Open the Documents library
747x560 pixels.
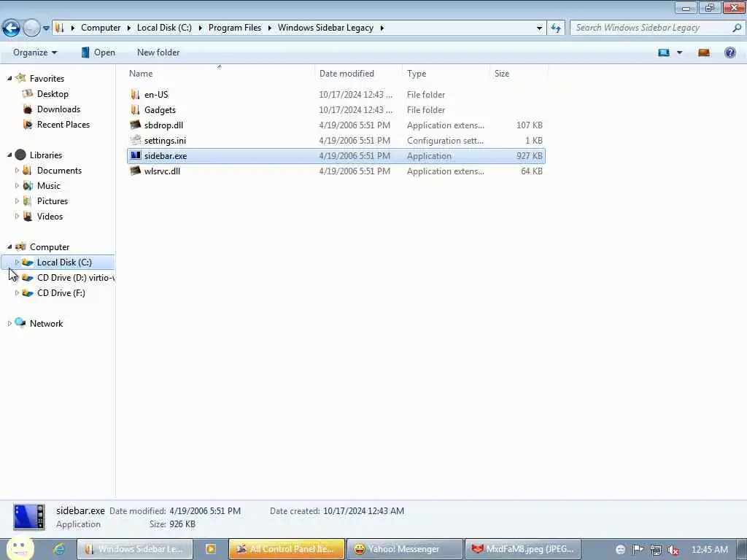pyautogui.click(x=59, y=170)
